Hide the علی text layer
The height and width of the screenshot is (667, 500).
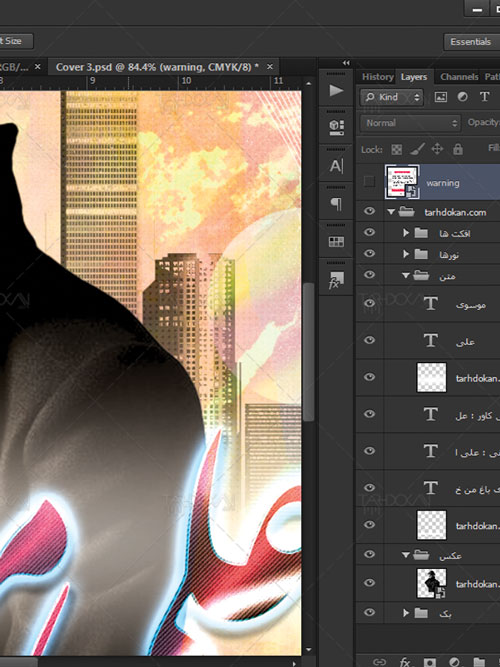[369, 340]
